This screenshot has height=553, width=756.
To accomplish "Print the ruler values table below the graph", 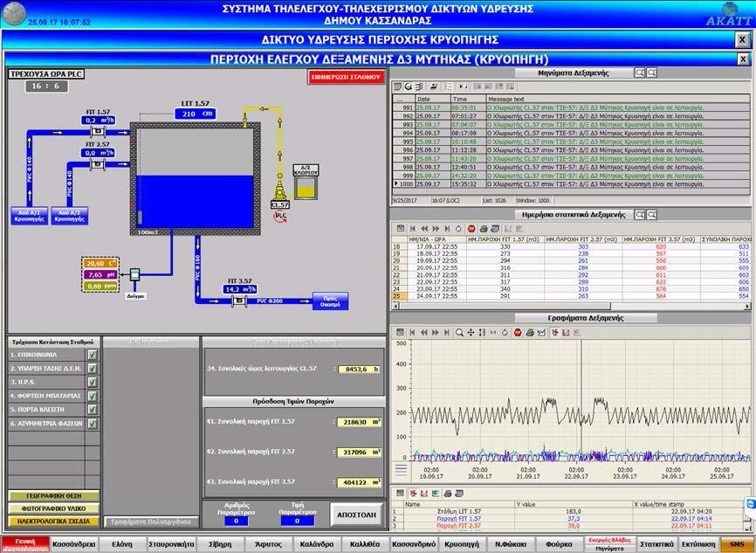I will [x=448, y=494].
